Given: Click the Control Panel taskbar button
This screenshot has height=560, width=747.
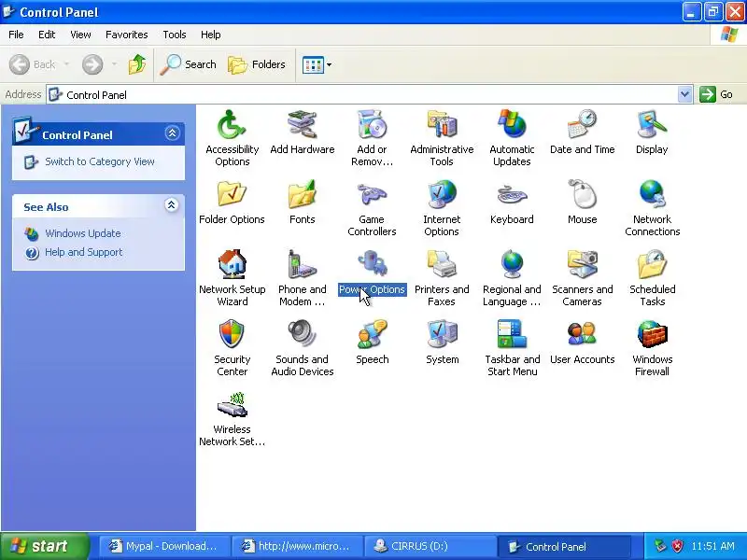Looking at the screenshot, I should coord(564,546).
